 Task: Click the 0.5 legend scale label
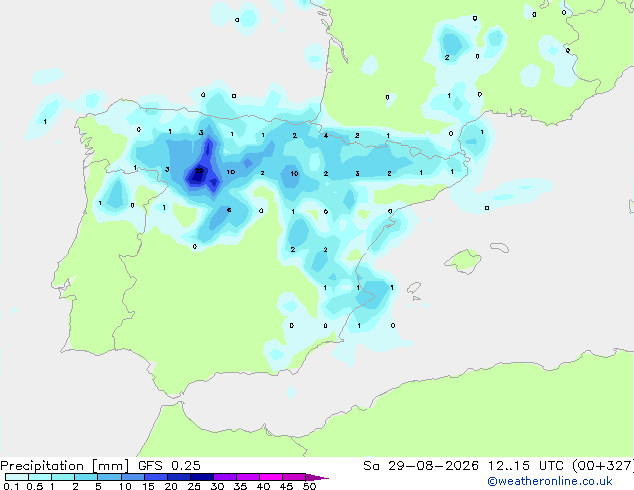pyautogui.click(x=35, y=486)
